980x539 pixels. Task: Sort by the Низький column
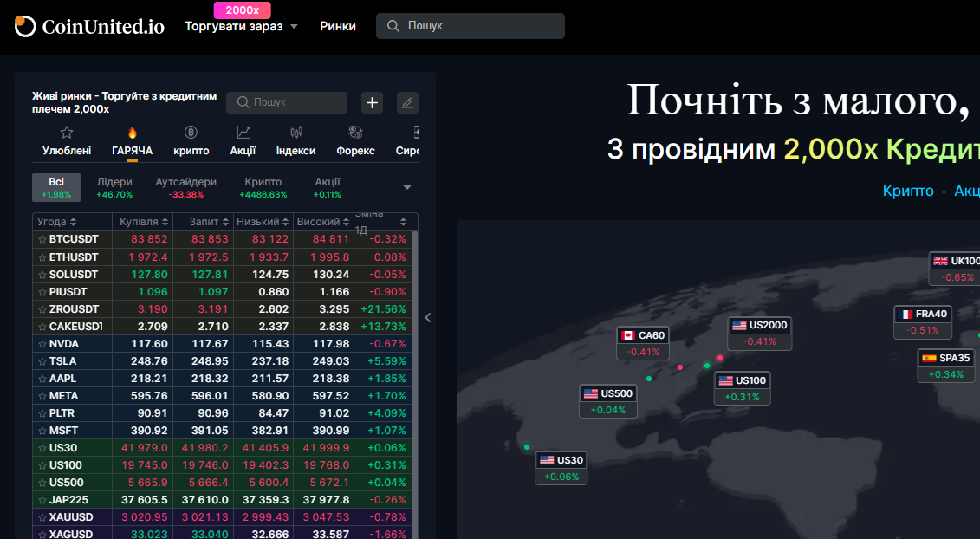pyautogui.click(x=263, y=221)
